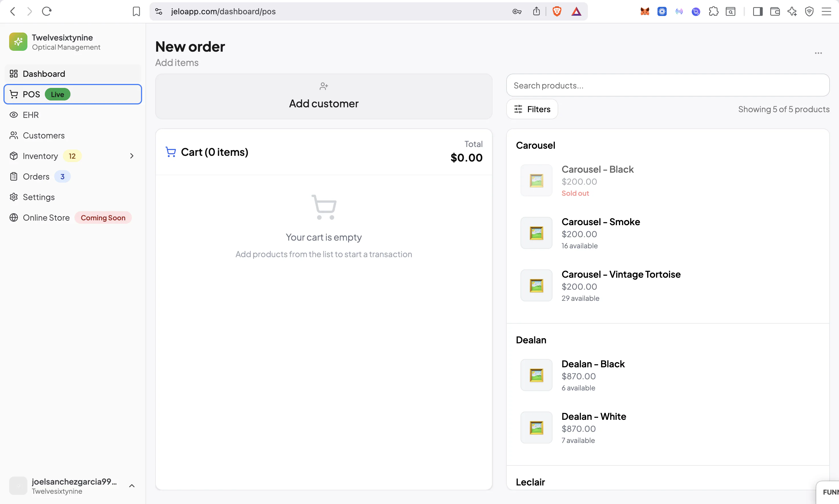The width and height of the screenshot is (839, 504).
Task: Open EHR section
Action: pos(73,115)
